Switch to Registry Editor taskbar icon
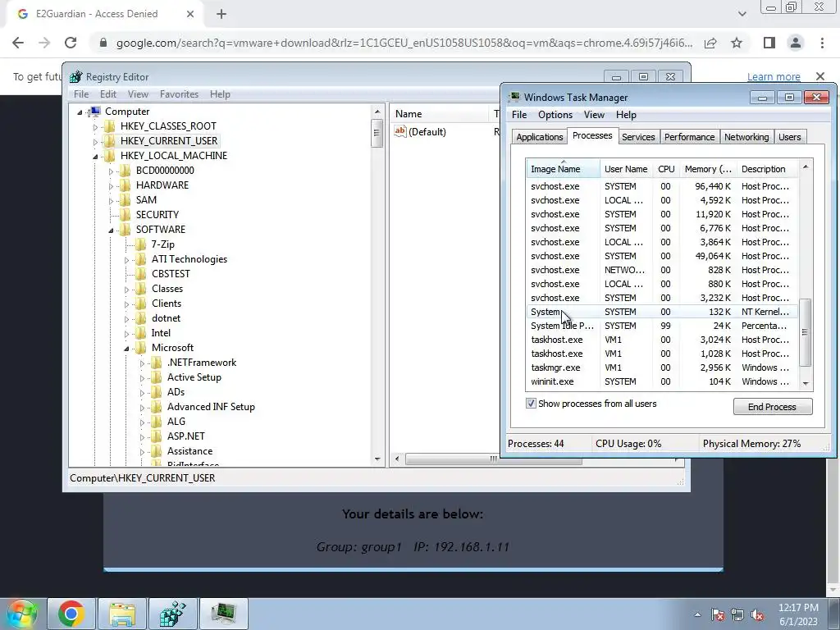 [173, 614]
